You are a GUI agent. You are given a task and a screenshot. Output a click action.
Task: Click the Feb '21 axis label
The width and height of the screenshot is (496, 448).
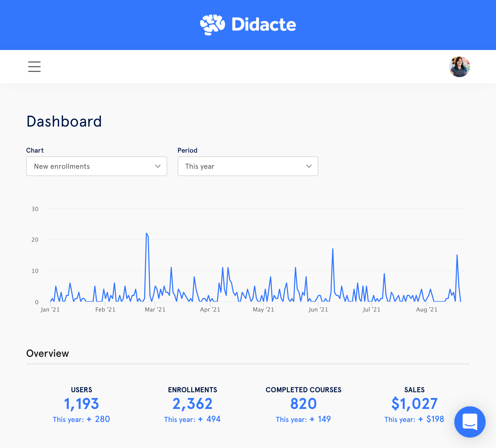tap(105, 309)
